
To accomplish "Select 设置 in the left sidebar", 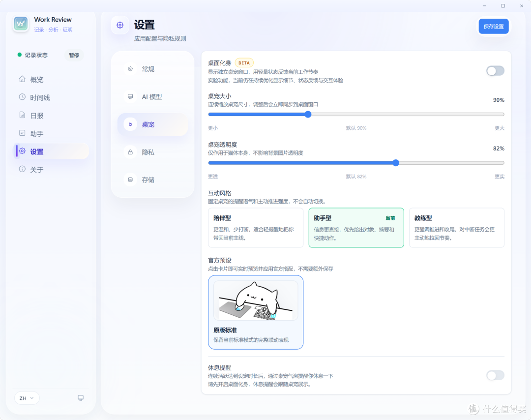I will pos(51,151).
